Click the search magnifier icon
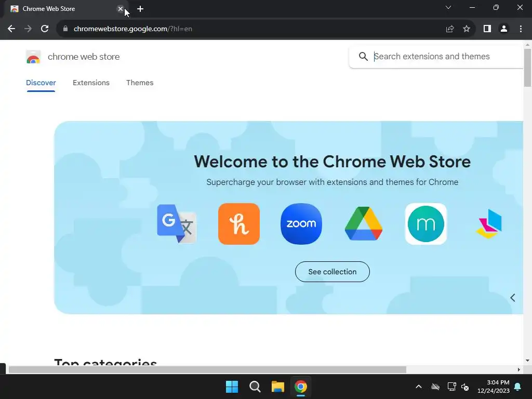The width and height of the screenshot is (532, 399). click(x=363, y=56)
